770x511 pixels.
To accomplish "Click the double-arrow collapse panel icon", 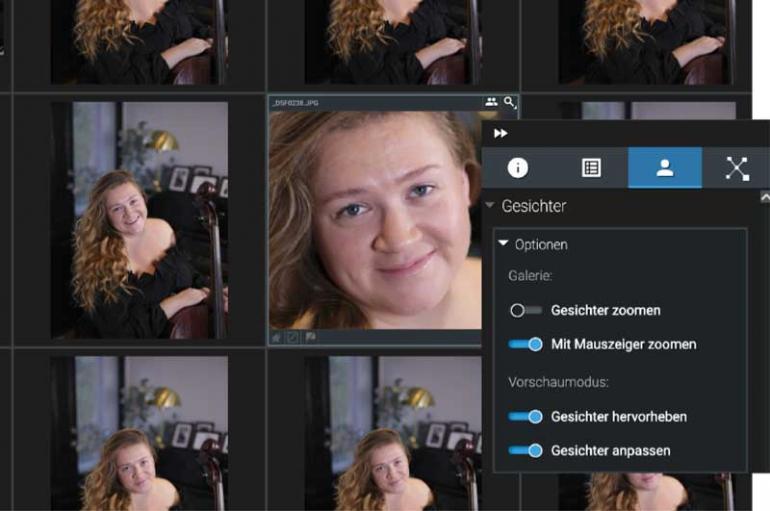I will [x=501, y=133].
